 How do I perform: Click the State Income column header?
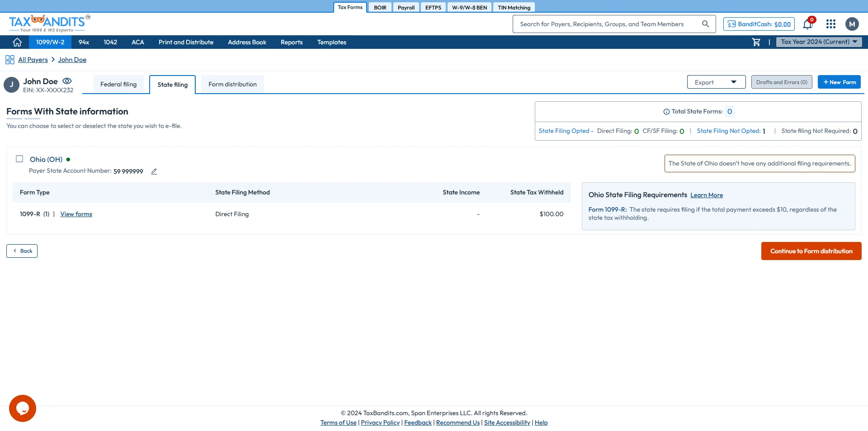pyautogui.click(x=461, y=192)
